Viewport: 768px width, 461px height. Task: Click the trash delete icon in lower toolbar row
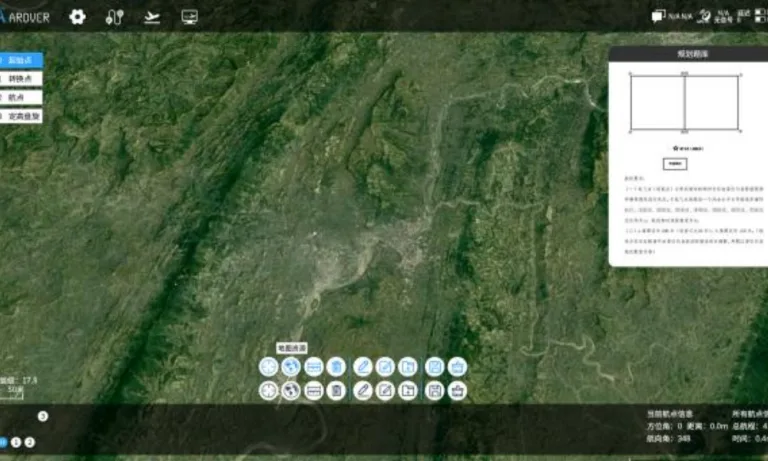(336, 390)
